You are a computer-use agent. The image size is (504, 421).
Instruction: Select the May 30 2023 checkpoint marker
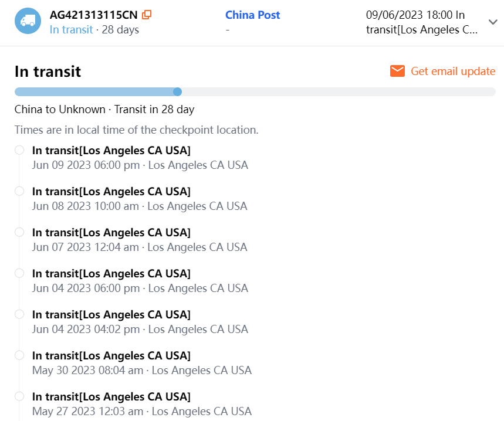[19, 355]
